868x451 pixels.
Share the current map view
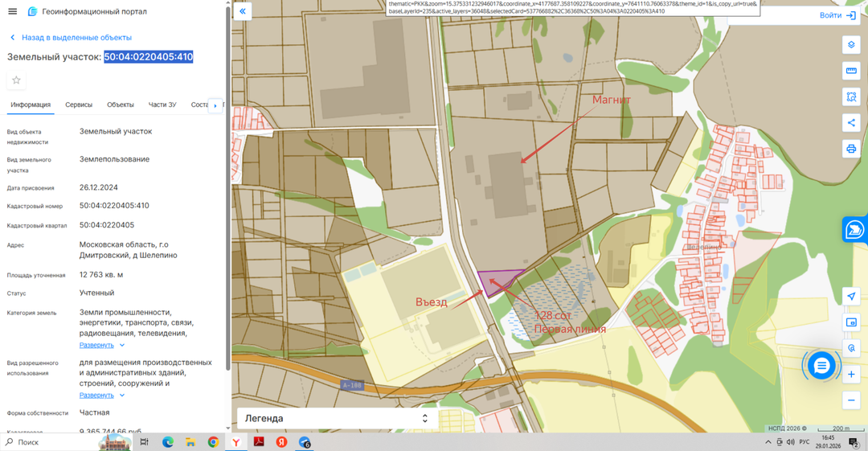click(x=851, y=123)
